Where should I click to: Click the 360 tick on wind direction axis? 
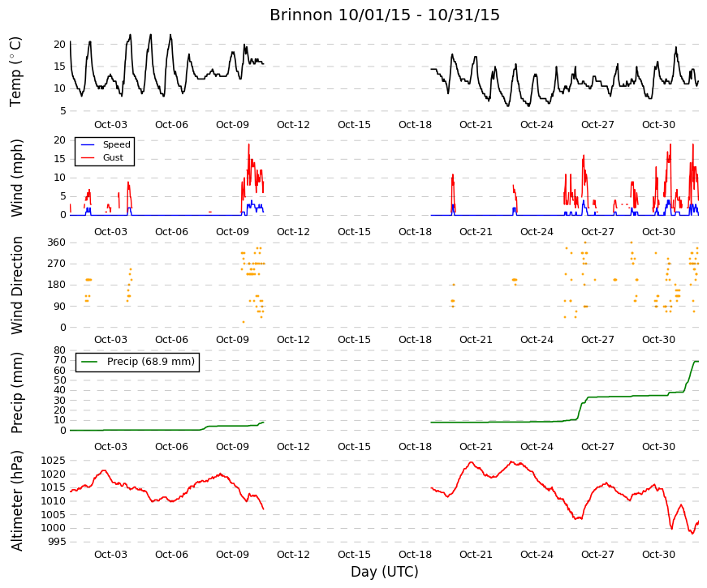pos(56,242)
